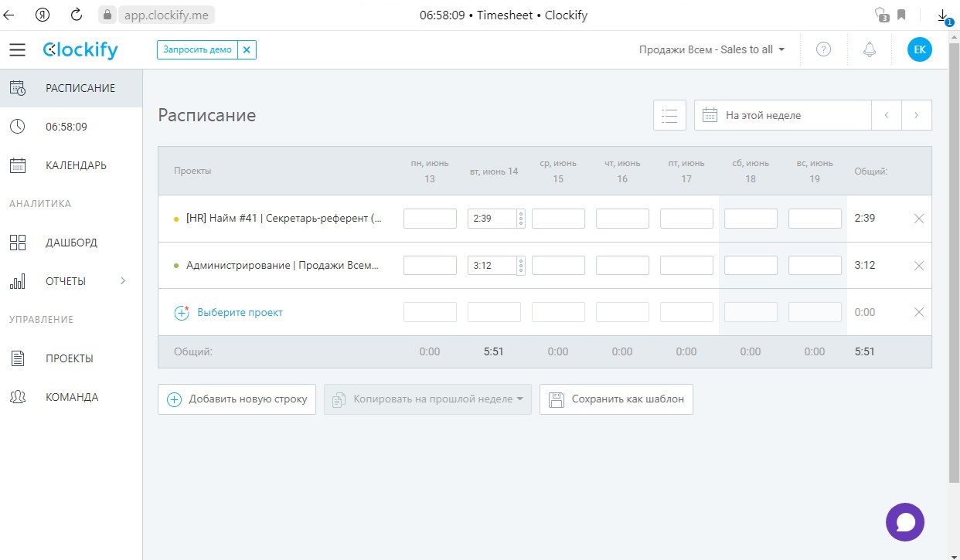Open the chat support bubble
960x560 pixels.
905,521
